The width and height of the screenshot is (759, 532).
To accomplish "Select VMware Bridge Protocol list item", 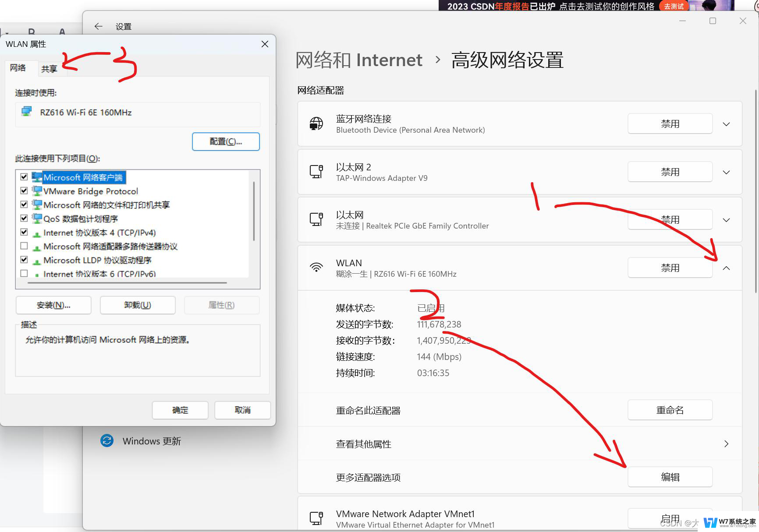I will [91, 191].
